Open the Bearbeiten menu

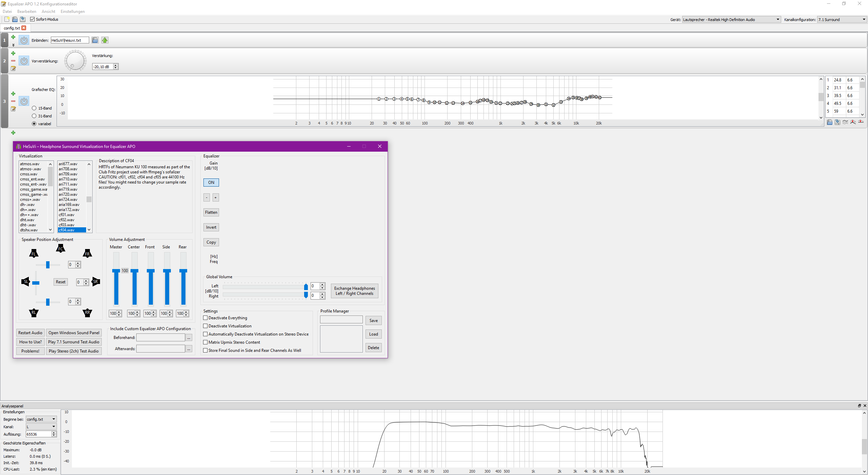point(26,12)
